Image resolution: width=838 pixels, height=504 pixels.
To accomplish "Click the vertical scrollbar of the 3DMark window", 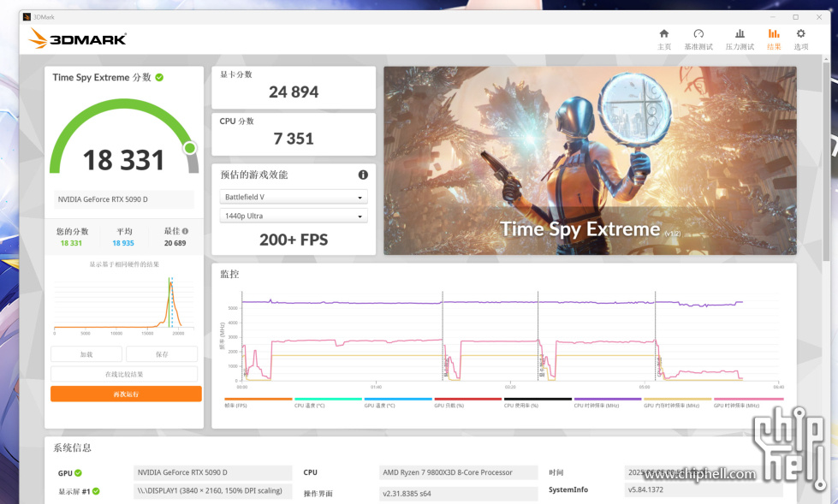I will [x=826, y=160].
